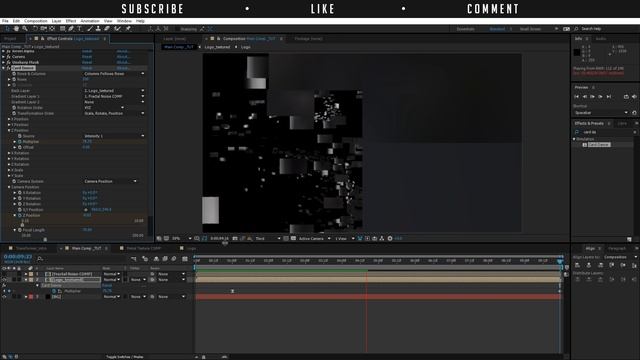This screenshot has height=360, width=640.
Task: Switch to the Audio panel tab
Action: point(601,39)
